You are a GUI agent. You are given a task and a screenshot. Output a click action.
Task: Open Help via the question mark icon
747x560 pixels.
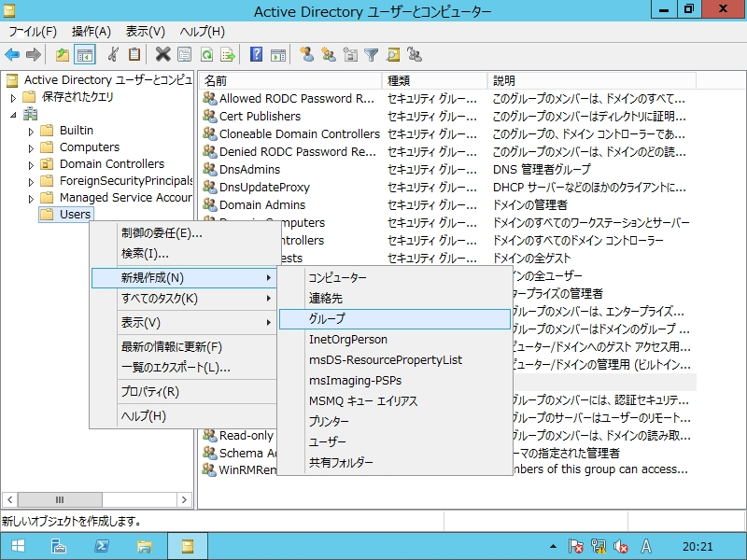[256, 54]
